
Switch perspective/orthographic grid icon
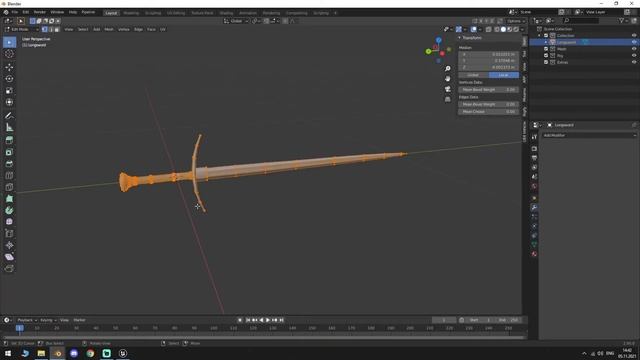(x=448, y=99)
